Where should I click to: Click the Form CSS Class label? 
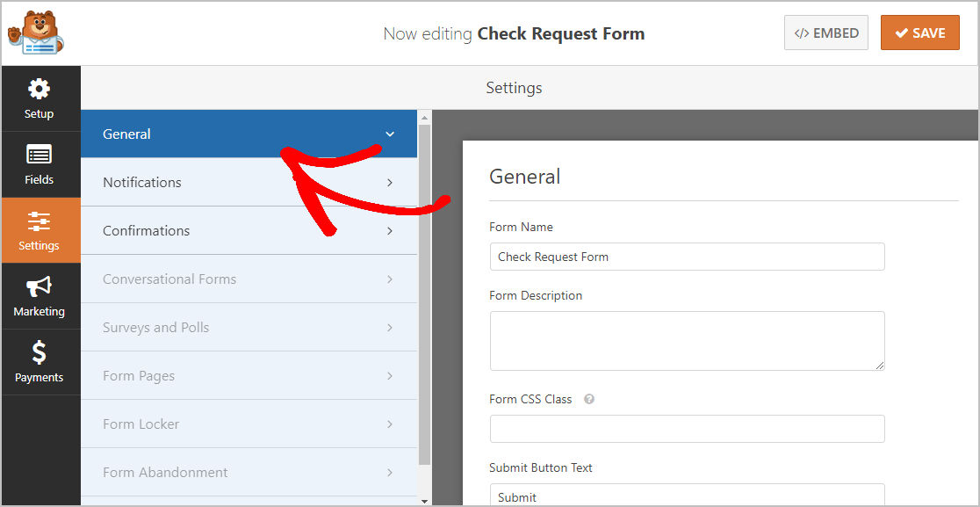(530, 399)
